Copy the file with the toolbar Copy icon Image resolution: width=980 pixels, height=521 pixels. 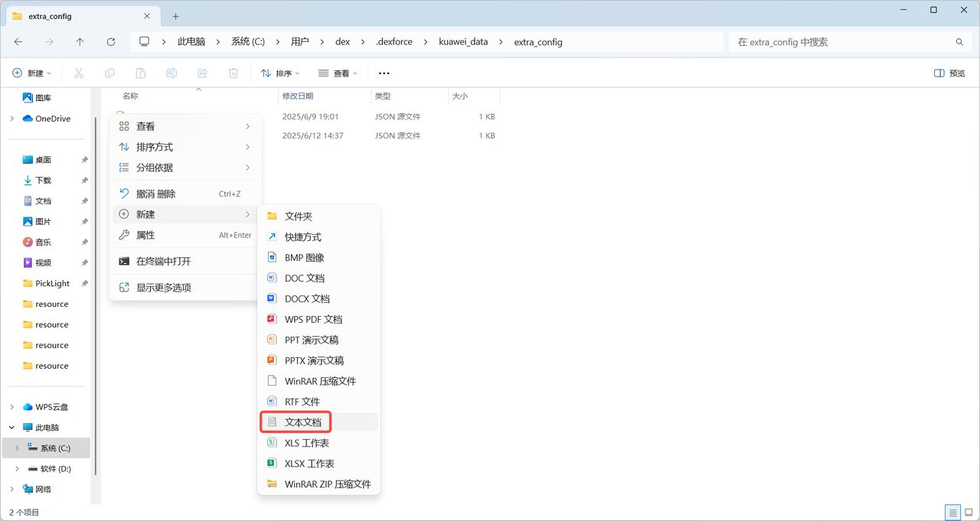click(x=109, y=73)
